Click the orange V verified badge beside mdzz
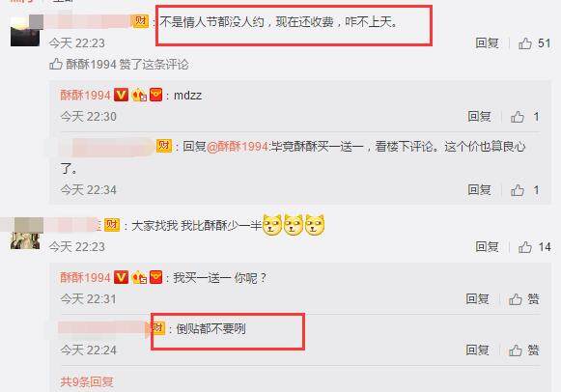Screen dimensions: 561x392 point(121,96)
